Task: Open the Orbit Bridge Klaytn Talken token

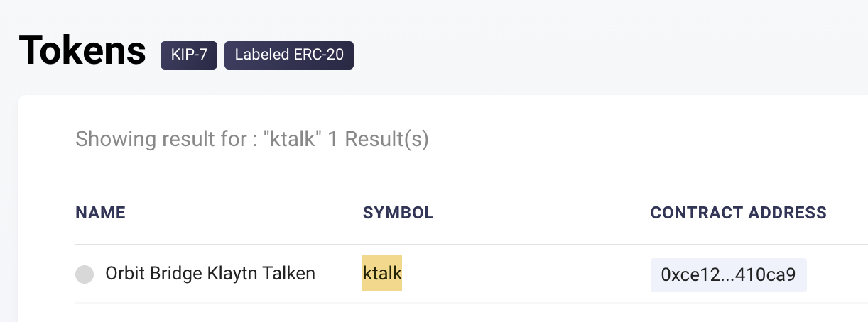Action: [x=210, y=273]
